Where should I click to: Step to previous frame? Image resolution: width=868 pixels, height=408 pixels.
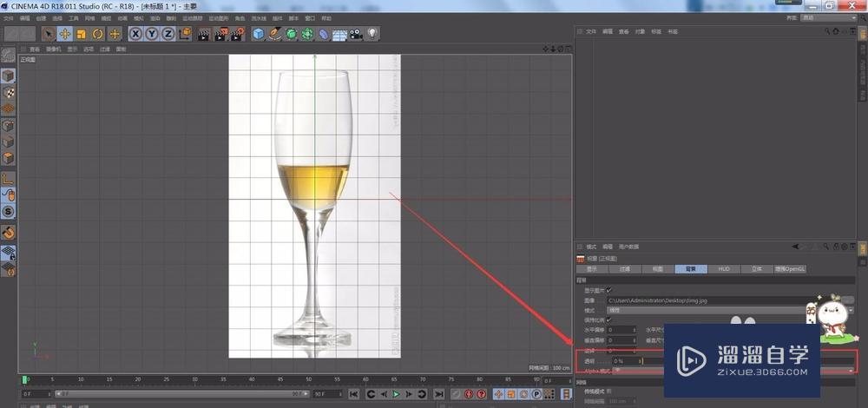coord(384,394)
